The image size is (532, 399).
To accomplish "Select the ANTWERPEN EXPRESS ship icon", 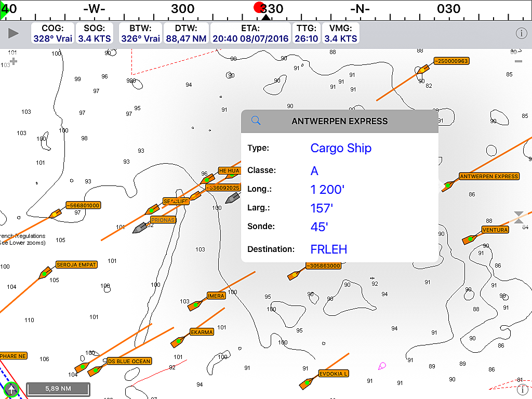I will point(448,186).
